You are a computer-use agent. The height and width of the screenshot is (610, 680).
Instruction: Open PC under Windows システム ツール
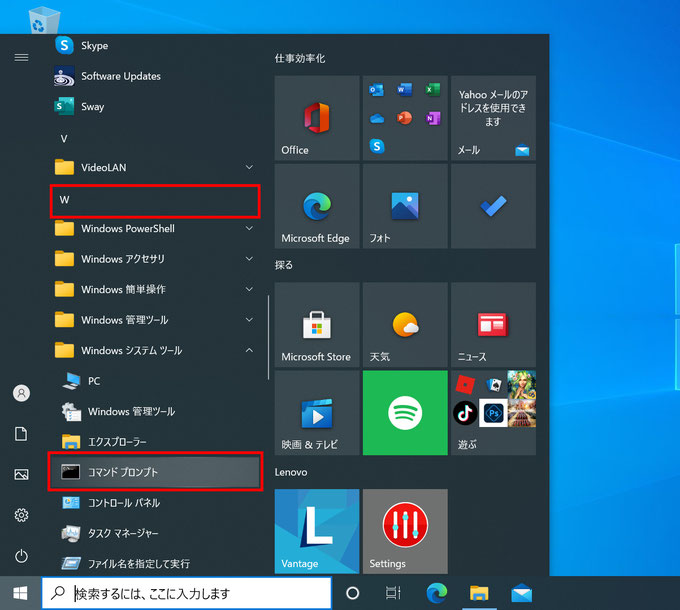[155, 381]
